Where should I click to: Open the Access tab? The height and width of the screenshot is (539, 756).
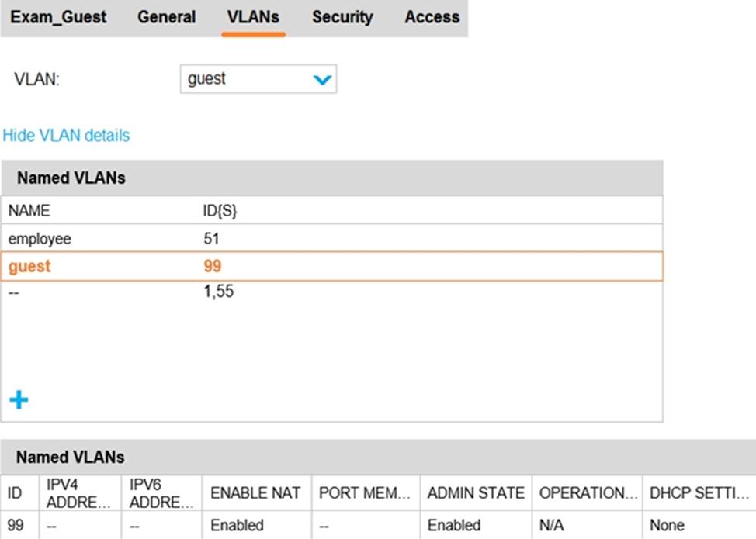coord(432,17)
